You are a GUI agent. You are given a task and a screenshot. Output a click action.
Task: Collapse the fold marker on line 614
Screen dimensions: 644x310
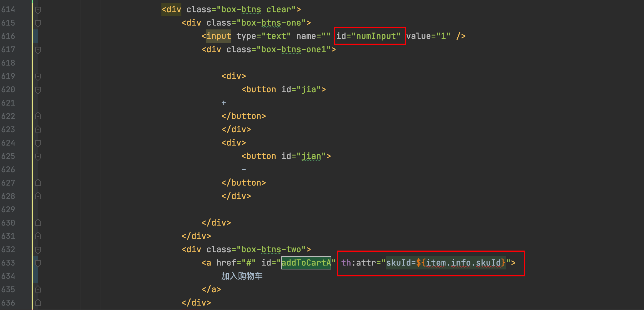coord(38,10)
